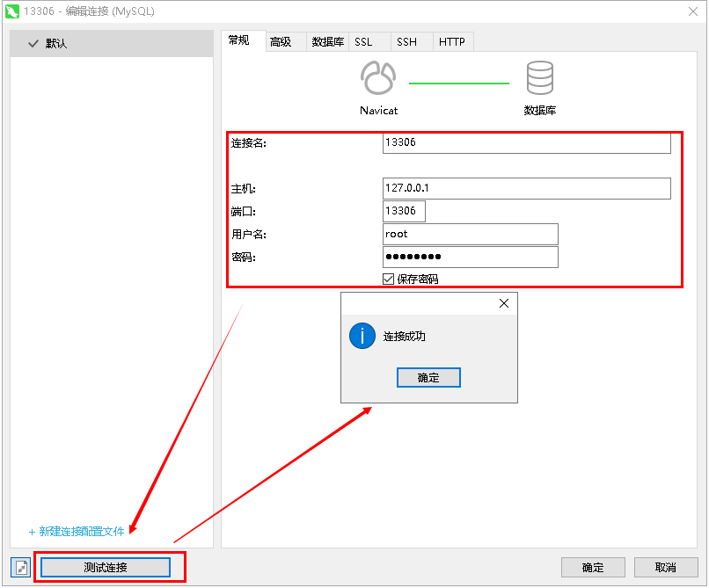The image size is (709, 588).
Task: Click the 密码 password field
Action: (x=471, y=257)
